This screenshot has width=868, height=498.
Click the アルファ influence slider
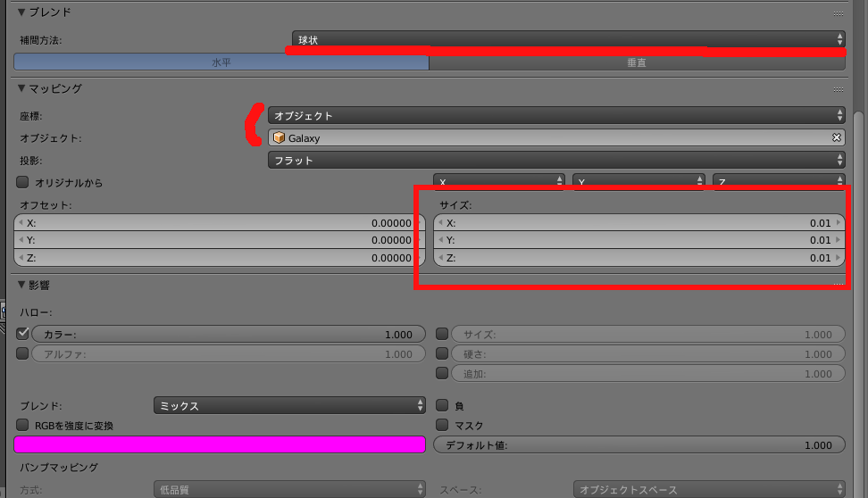pos(229,353)
